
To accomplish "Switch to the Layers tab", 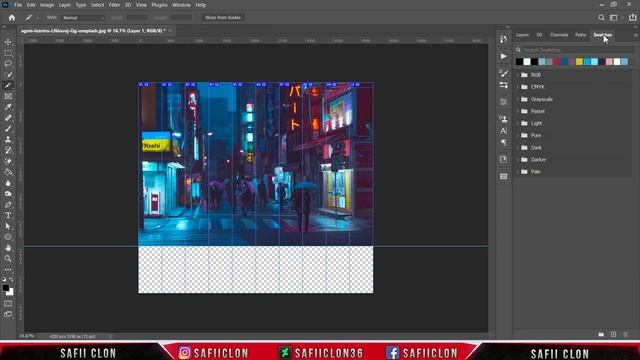I will 522,35.
